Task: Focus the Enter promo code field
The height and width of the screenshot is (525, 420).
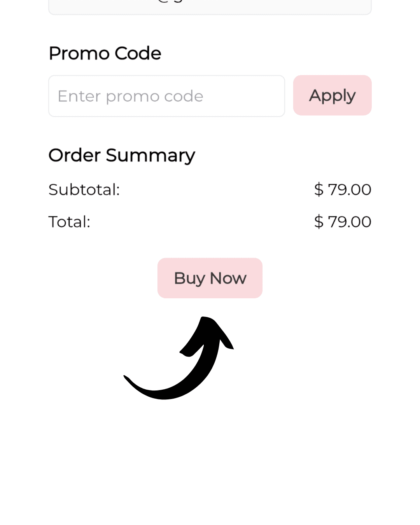Action: 166,96
